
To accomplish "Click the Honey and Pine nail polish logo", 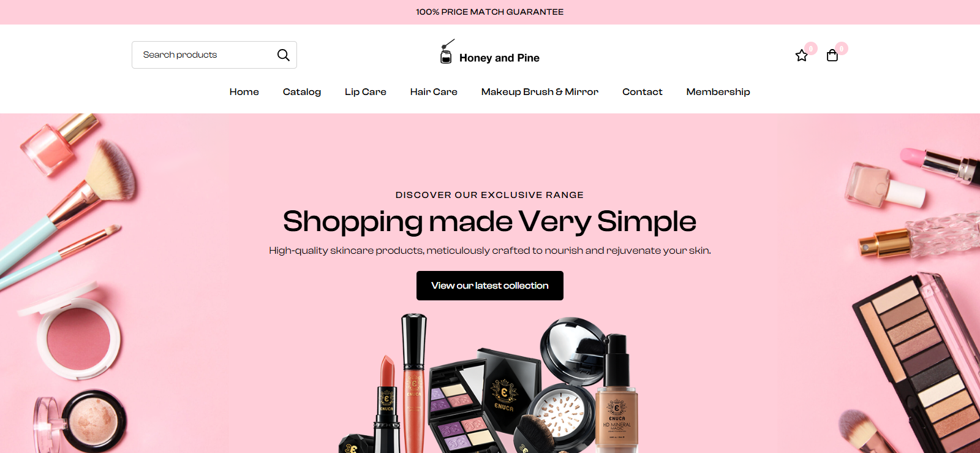I will click(447, 51).
